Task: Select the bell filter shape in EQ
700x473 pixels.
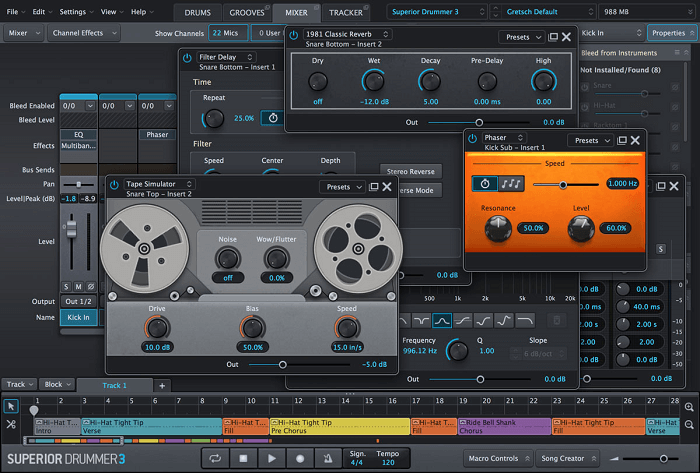Action: 442,320
